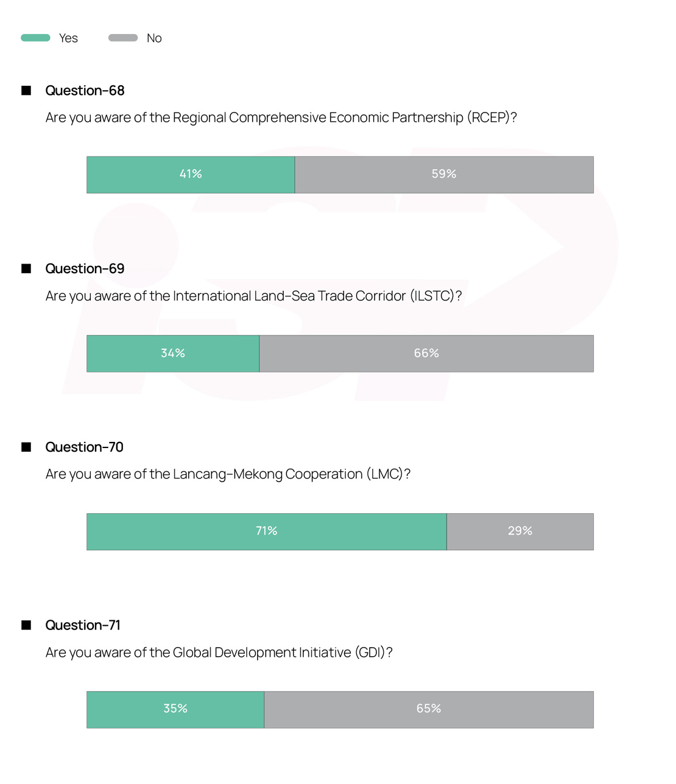Select the 41% green bar segment
The height and width of the screenshot is (784, 676).
tap(191, 175)
